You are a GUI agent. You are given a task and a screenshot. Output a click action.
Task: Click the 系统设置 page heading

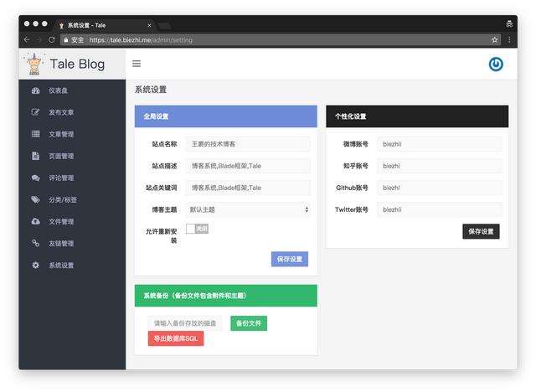pos(151,90)
